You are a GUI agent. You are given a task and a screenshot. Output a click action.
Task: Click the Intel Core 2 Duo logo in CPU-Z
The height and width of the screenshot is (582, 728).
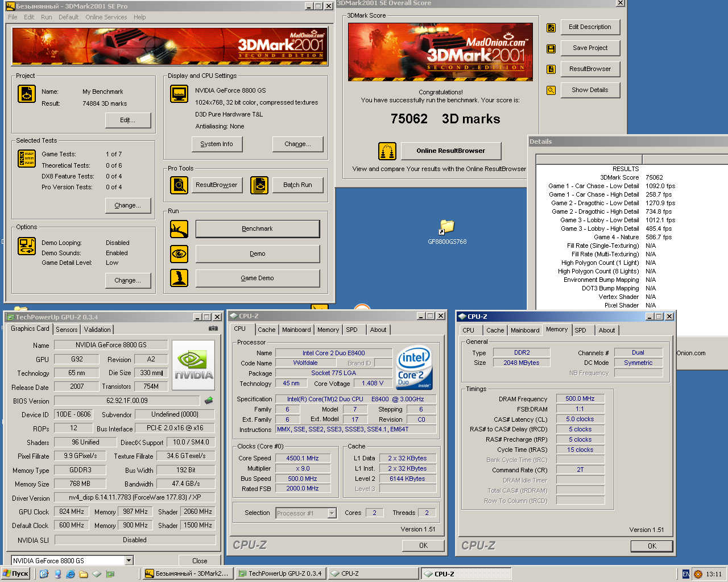[x=414, y=368]
